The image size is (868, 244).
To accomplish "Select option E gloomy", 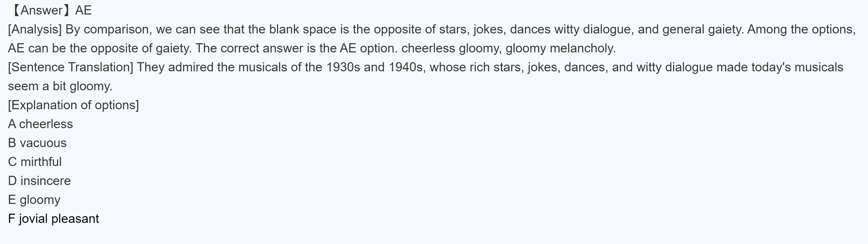I will click(34, 199).
